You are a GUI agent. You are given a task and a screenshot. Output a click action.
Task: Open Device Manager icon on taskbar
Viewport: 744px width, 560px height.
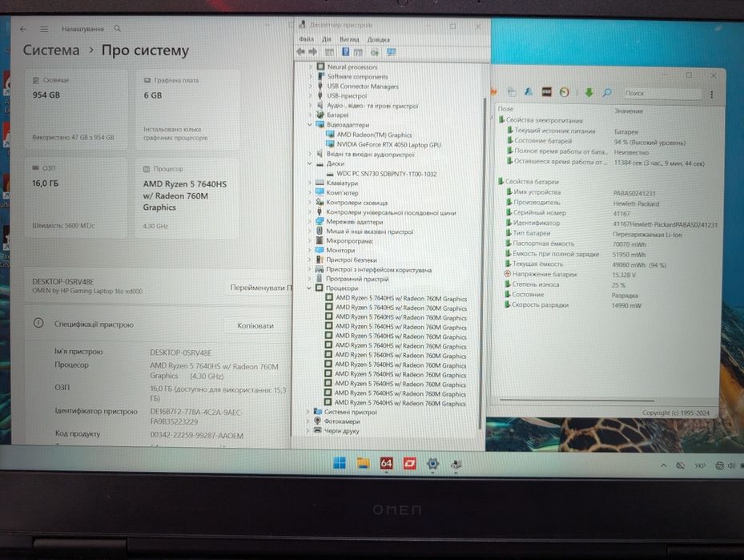pos(456,464)
